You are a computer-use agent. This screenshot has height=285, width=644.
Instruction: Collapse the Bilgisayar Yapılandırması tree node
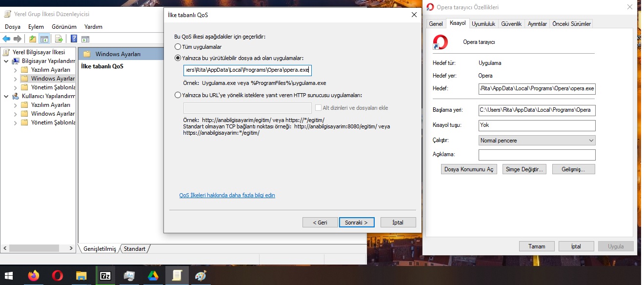(6, 61)
